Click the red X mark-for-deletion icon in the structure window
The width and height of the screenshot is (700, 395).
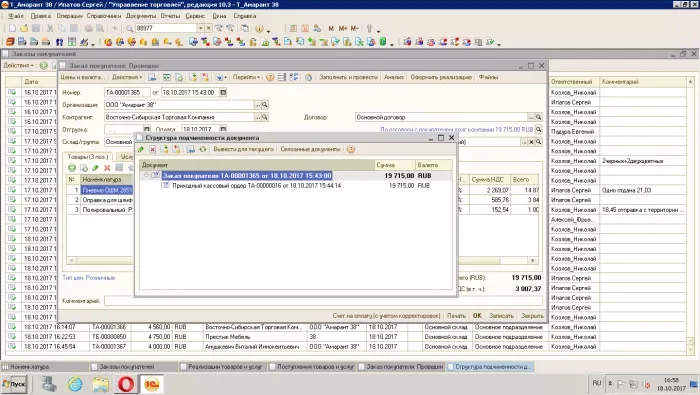click(153, 149)
